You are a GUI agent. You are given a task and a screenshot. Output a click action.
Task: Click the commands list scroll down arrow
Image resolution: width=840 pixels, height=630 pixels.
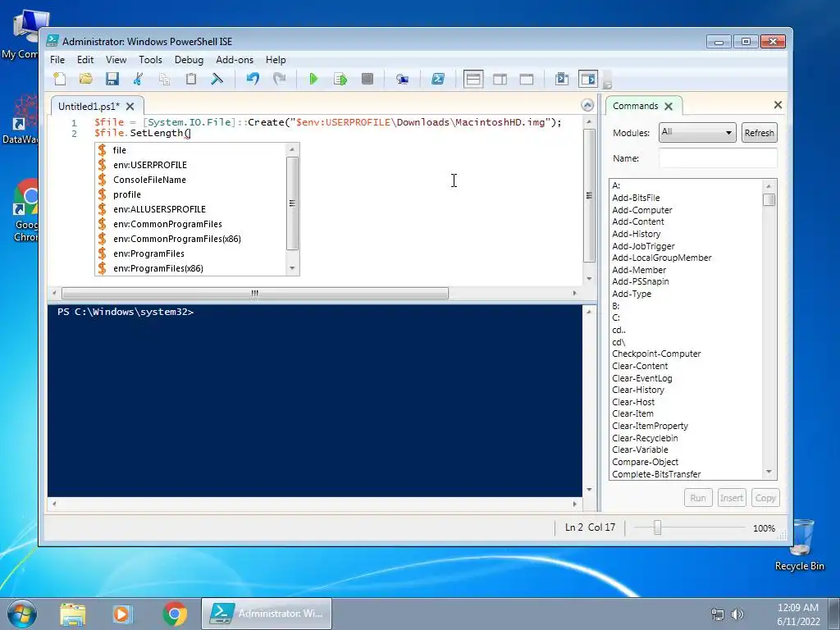click(769, 472)
